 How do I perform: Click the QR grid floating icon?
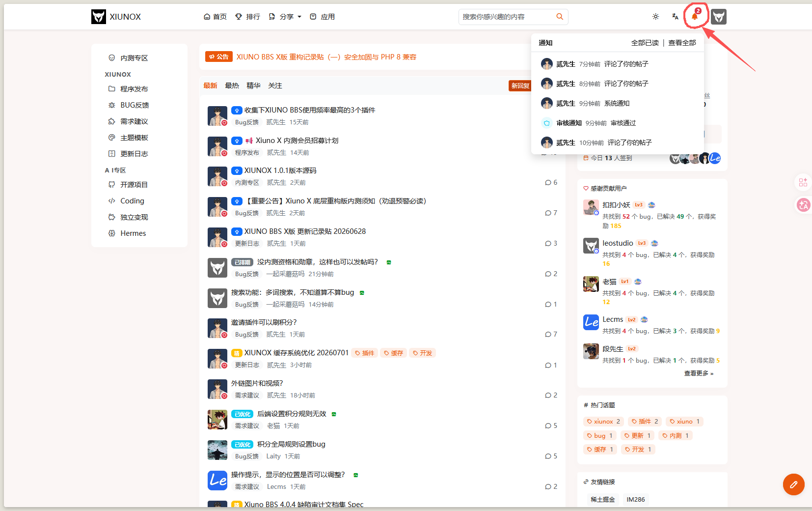803,182
